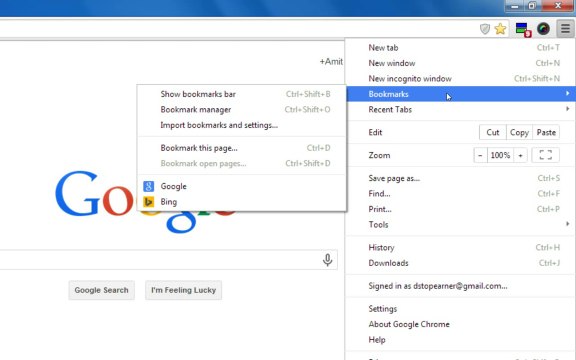The image size is (576, 360).
Task: Click Paste in the Edit row
Action: [x=546, y=132]
